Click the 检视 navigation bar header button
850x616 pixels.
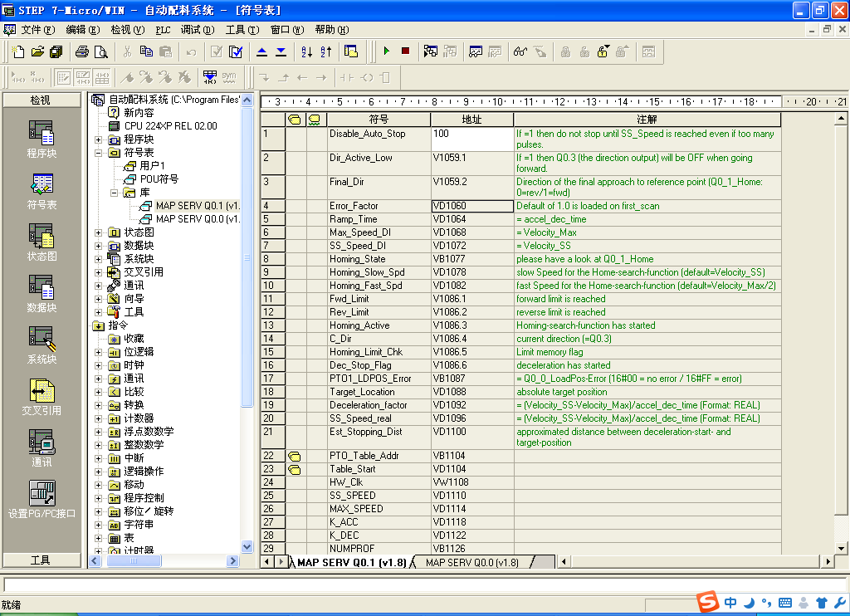[x=40, y=100]
